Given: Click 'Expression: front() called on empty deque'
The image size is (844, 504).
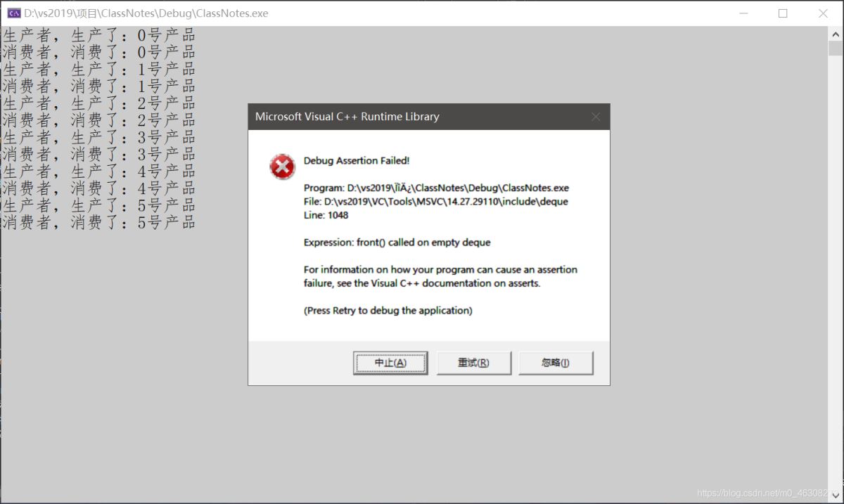Looking at the screenshot, I should [397, 243].
